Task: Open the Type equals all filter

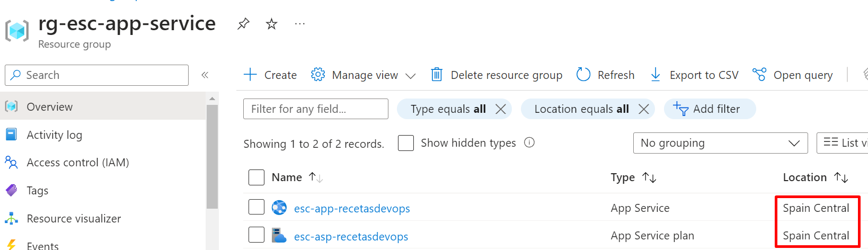Action: (448, 109)
